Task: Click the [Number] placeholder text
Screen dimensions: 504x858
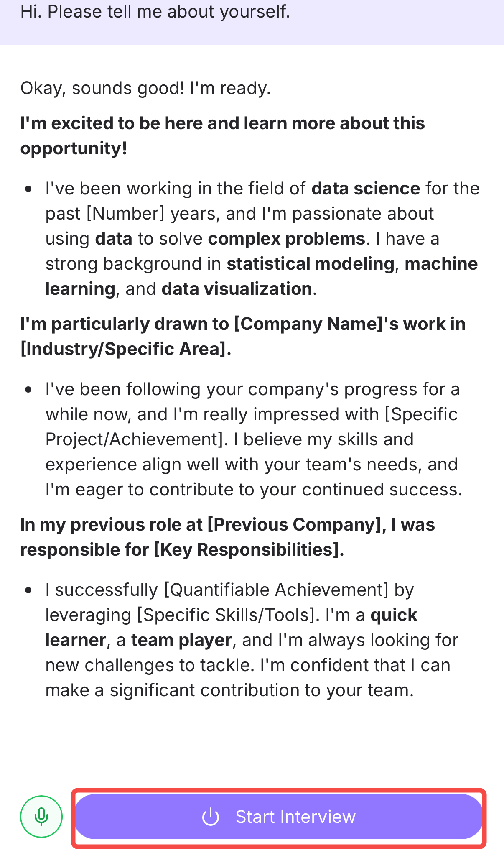Action: point(125,214)
